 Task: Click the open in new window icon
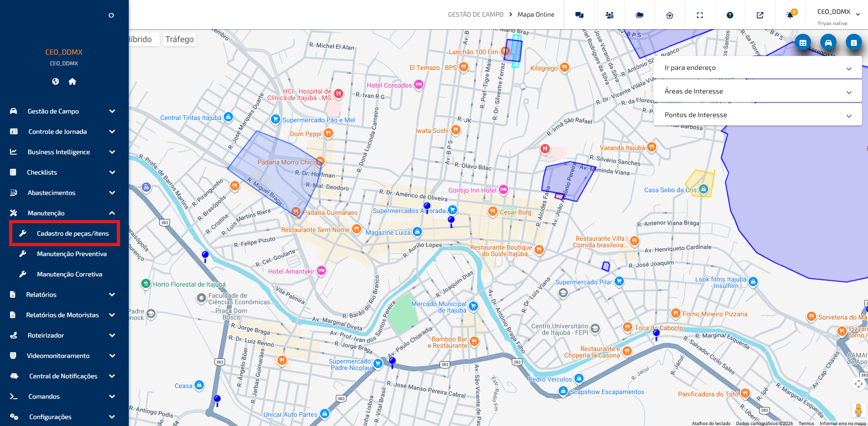point(760,15)
